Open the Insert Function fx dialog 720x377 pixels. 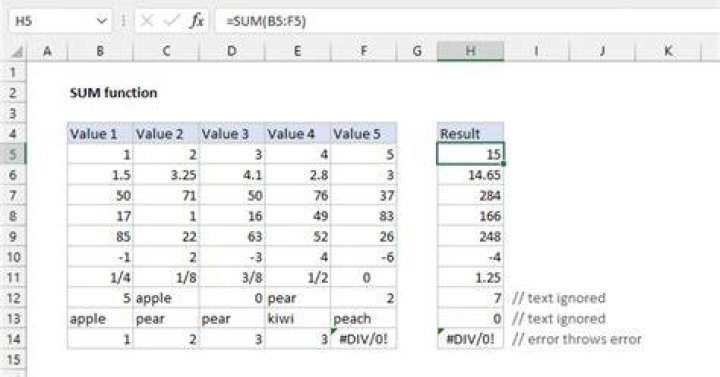[197, 21]
